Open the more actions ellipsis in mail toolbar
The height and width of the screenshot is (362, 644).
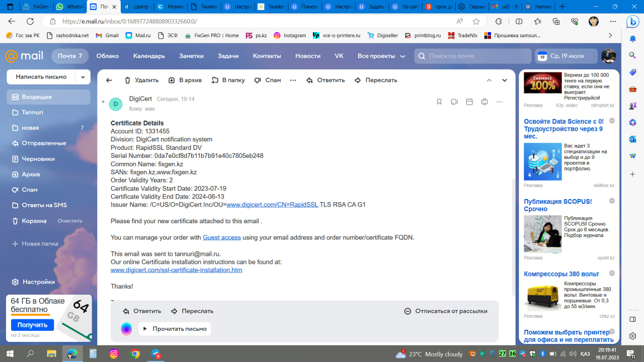(293, 80)
